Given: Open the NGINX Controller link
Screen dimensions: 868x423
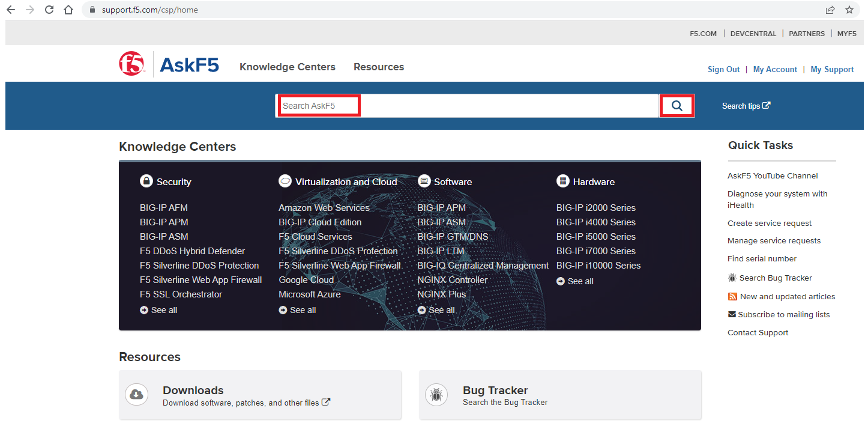Looking at the screenshot, I should coord(453,279).
